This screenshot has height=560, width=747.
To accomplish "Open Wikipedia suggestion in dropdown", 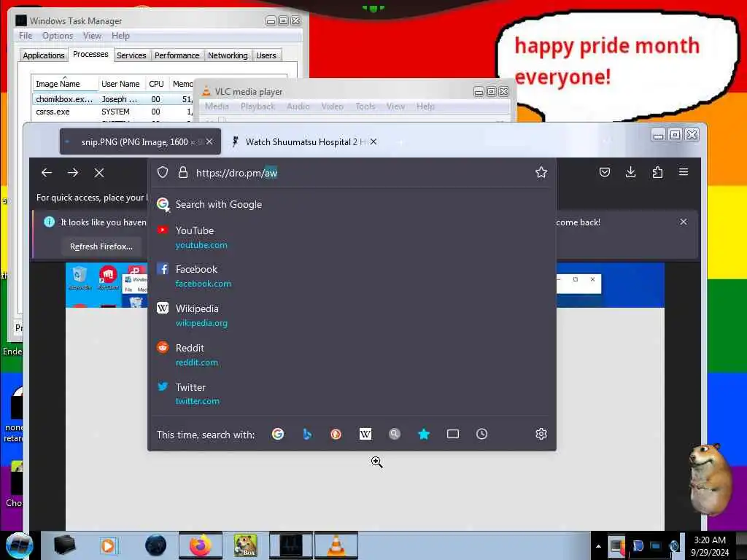I will [x=352, y=315].
